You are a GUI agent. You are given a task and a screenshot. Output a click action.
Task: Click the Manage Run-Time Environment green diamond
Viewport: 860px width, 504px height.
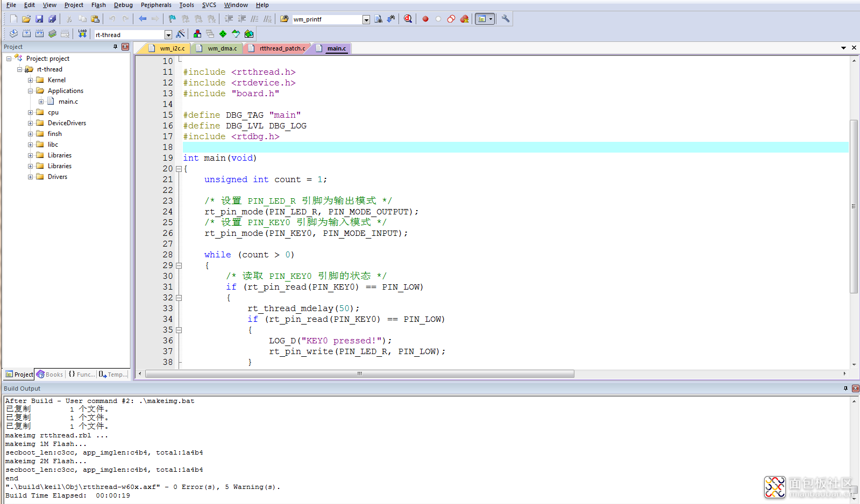pos(223,34)
